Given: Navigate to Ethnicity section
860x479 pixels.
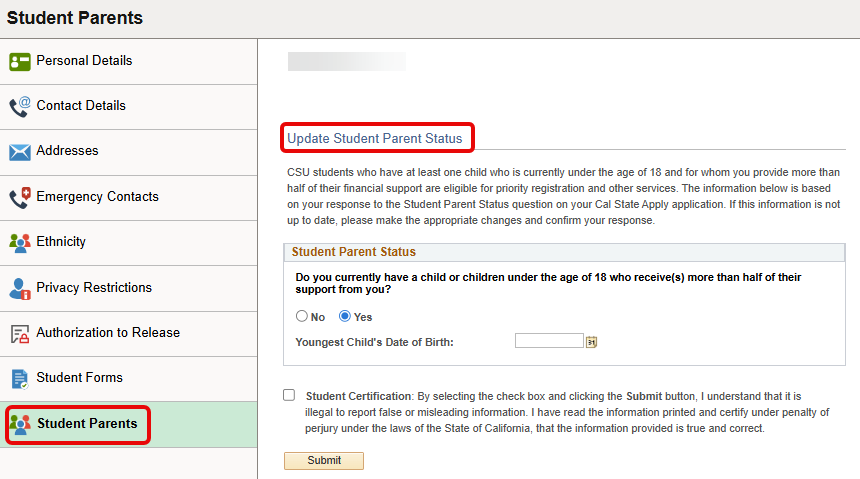Looking at the screenshot, I should (x=128, y=243).
